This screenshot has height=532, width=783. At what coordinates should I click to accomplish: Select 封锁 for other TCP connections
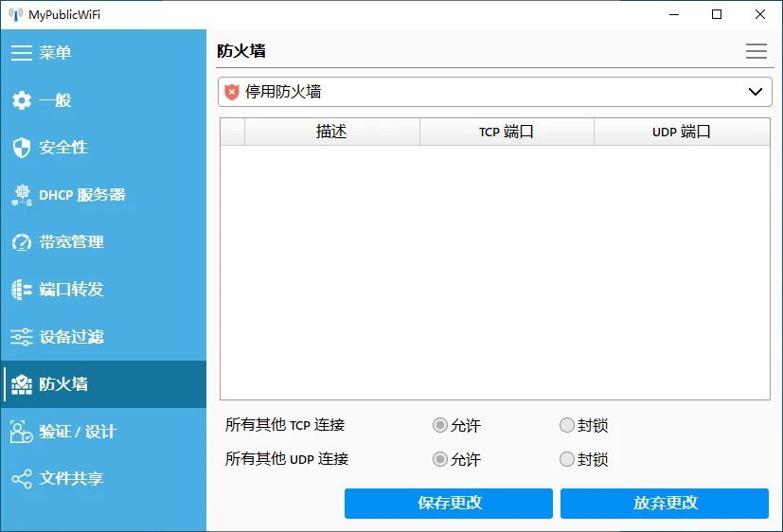[x=566, y=426]
